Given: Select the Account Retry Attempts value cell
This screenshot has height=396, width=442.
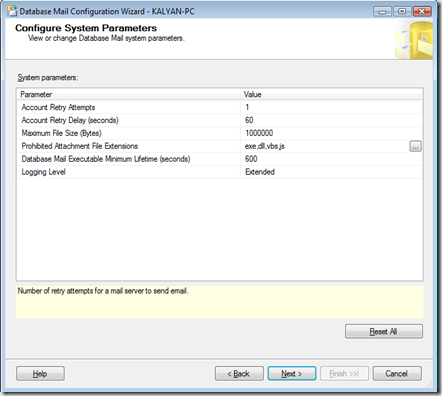Looking at the screenshot, I should [331, 107].
